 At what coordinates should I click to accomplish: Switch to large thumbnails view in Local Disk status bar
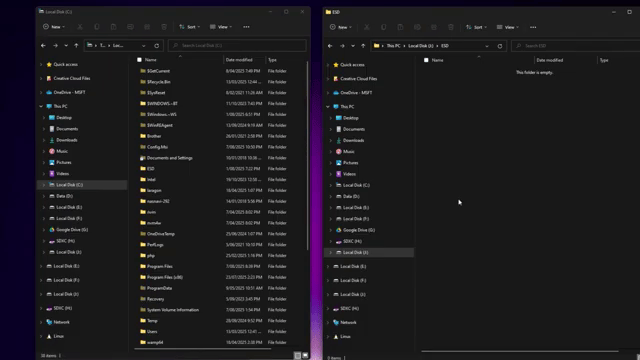(x=305, y=356)
